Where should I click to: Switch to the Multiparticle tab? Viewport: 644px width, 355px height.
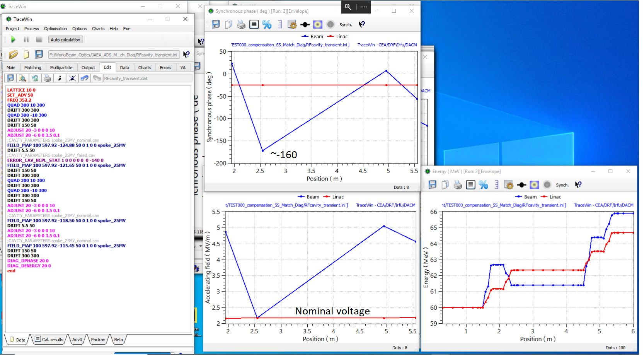coord(61,68)
